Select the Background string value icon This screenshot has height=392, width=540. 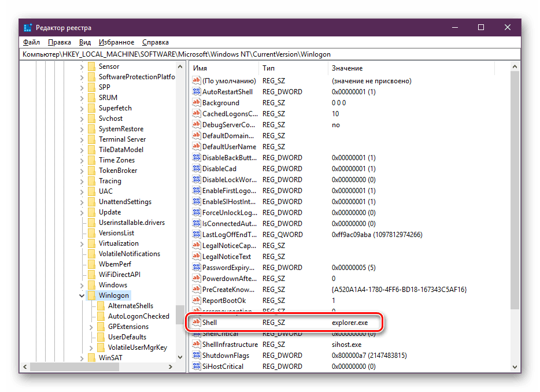coord(197,103)
